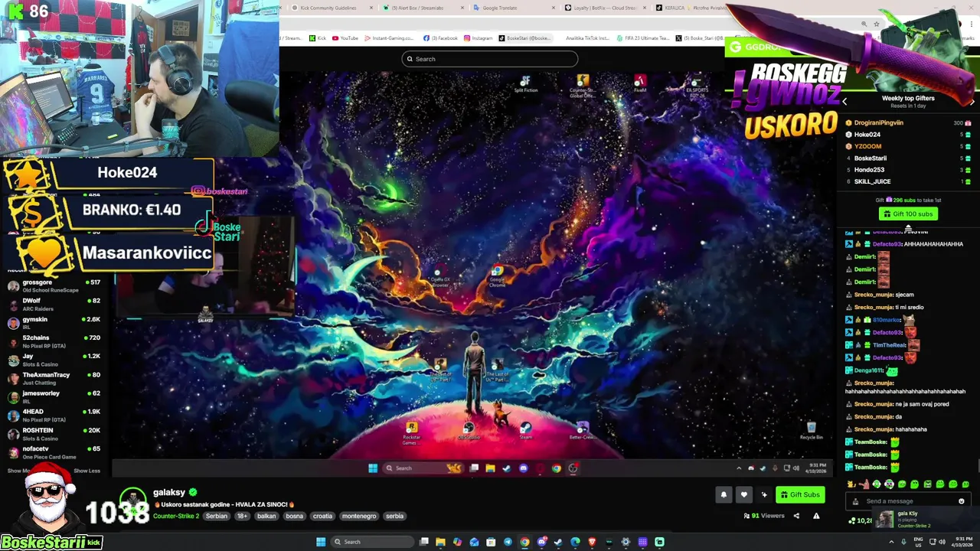
Task: Click Windows Start in bottom taskbar
Action: pyautogui.click(x=321, y=542)
